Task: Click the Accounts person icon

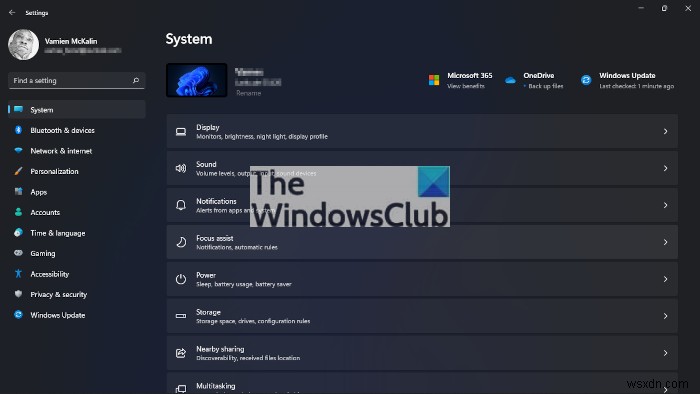Action: (18, 212)
